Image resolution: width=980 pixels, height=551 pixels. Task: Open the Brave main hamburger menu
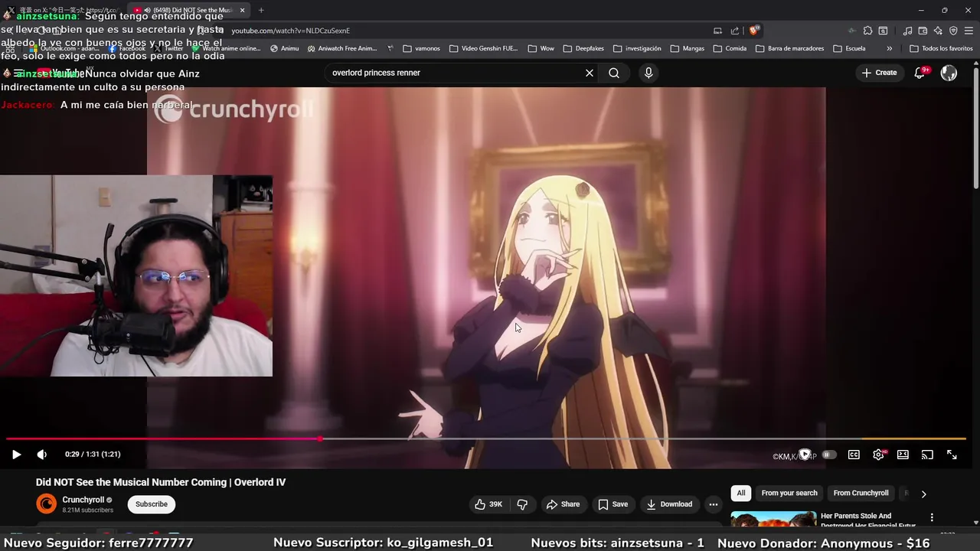pyautogui.click(x=969, y=31)
